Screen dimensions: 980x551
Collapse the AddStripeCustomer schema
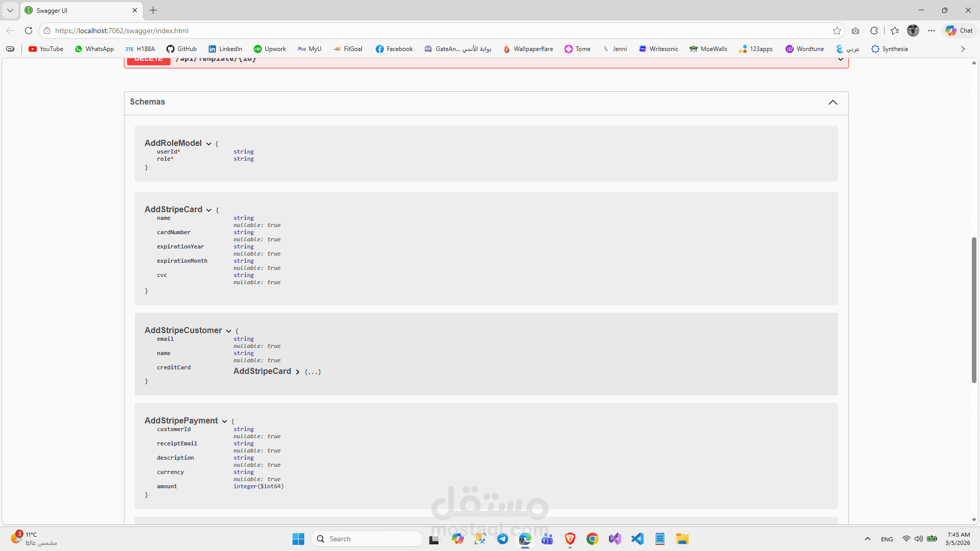click(x=228, y=331)
